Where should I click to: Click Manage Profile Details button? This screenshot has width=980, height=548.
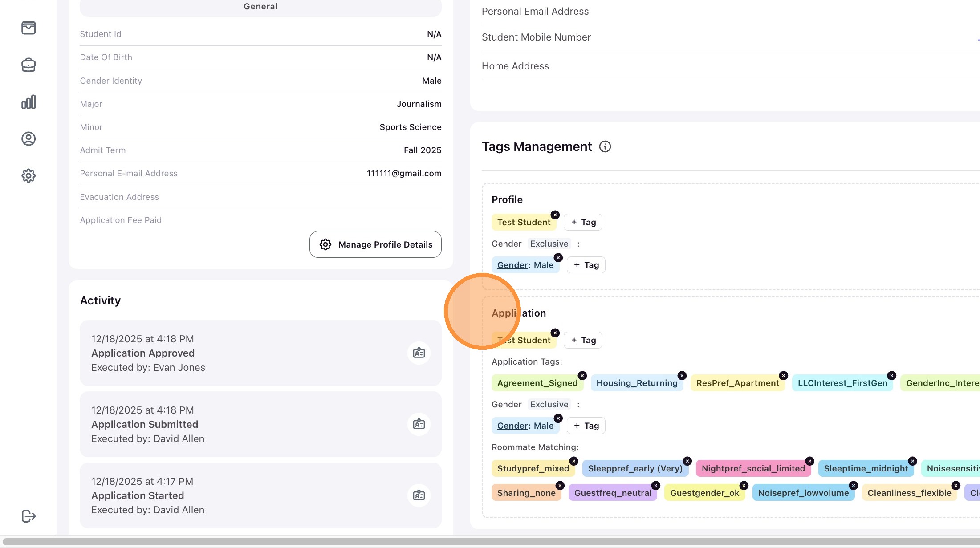tap(375, 244)
